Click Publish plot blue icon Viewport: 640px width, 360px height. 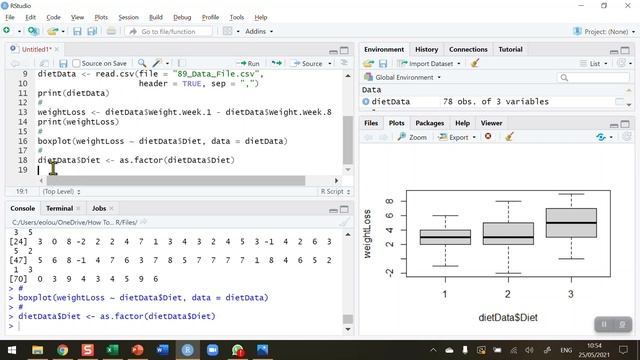point(601,137)
